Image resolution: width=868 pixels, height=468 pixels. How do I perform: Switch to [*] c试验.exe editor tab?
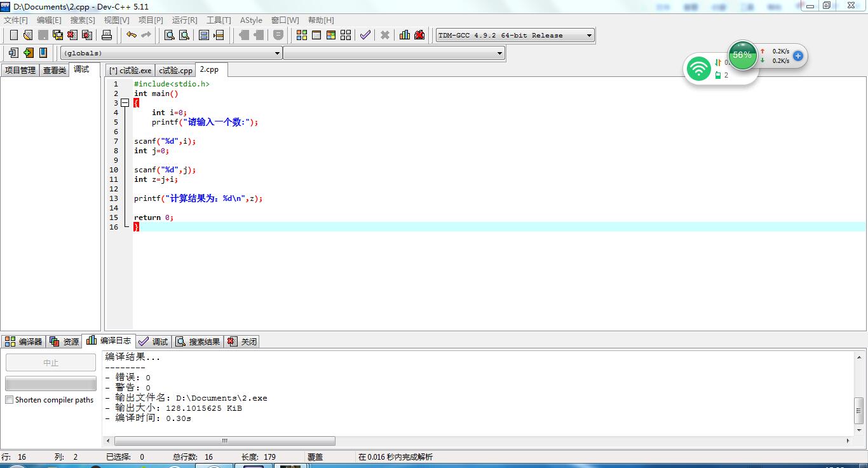(130, 71)
